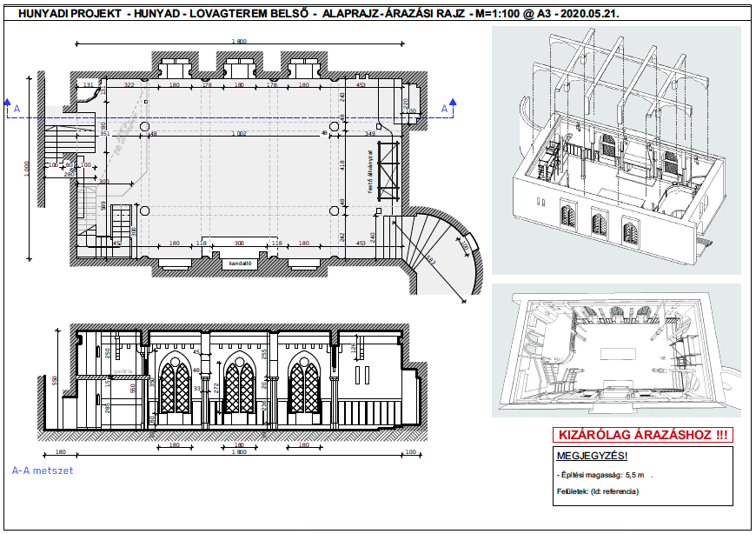Click the MEGJEGYZÉS! heading
This screenshot has width=756, height=534.
point(592,456)
